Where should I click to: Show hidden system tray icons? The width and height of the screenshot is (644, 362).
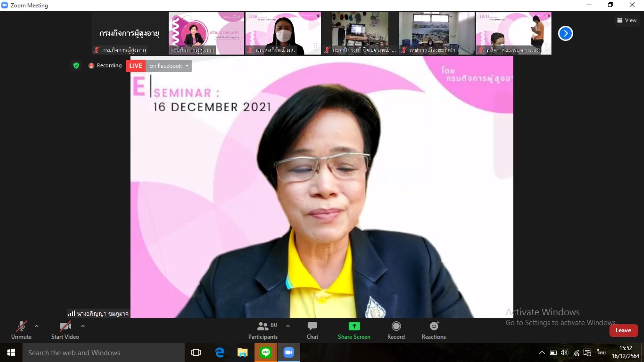point(542,353)
